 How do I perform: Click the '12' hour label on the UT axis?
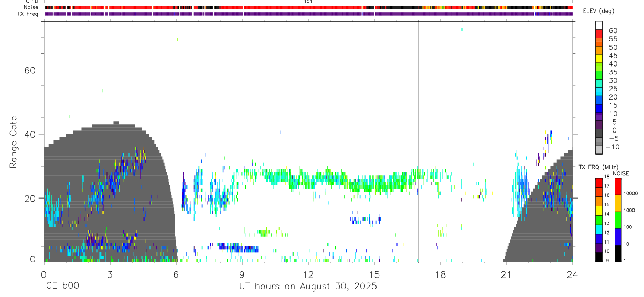pyautogui.click(x=308, y=274)
